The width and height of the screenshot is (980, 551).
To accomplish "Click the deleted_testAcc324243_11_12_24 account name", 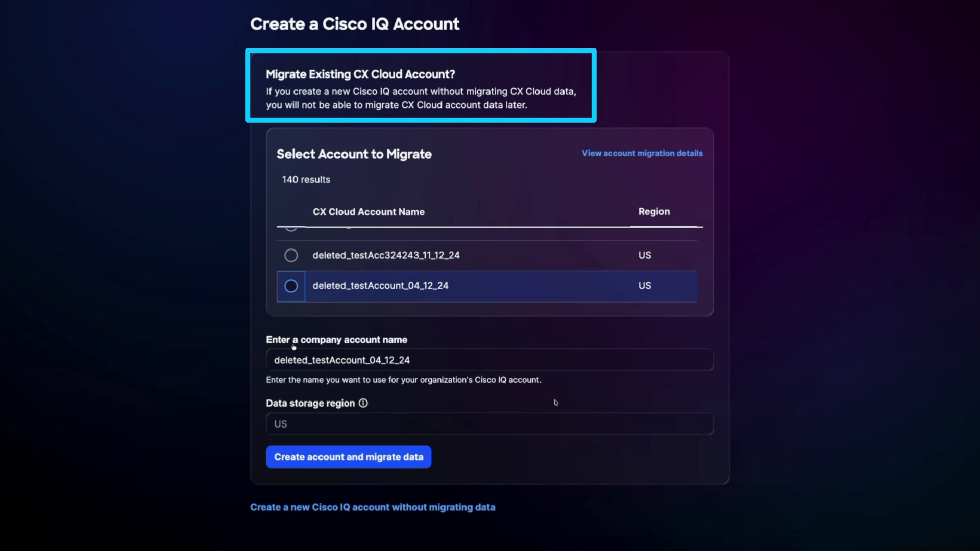I will 386,255.
